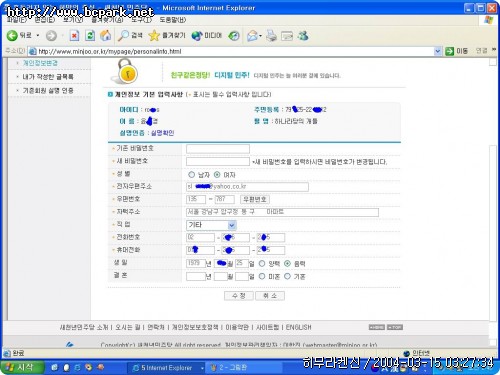
Task: Click the Edit toolbar icon beside printer
Action: coord(287,36)
